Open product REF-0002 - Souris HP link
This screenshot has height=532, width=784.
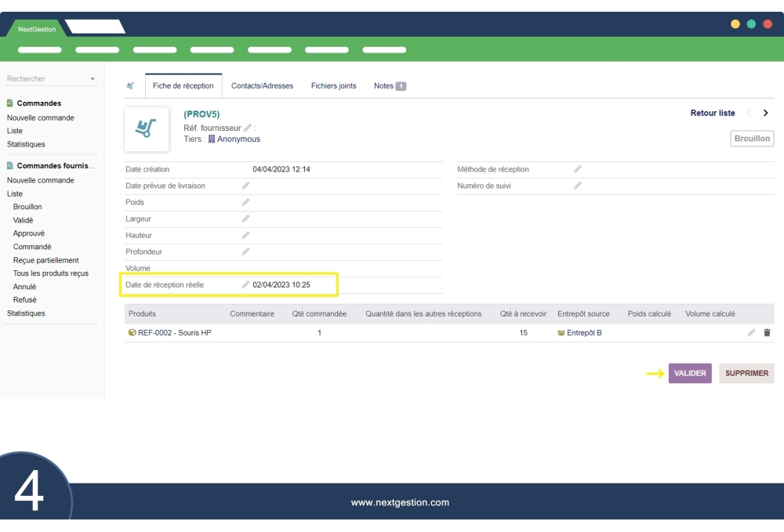(x=174, y=333)
